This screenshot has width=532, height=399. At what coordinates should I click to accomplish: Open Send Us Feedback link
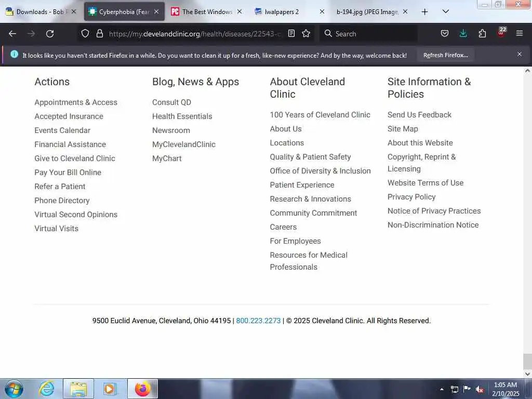click(419, 115)
